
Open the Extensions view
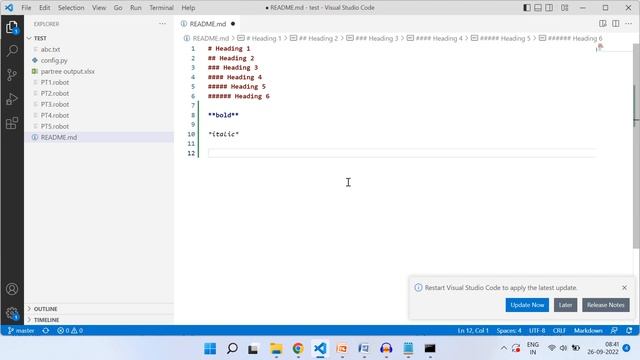pos(12,123)
